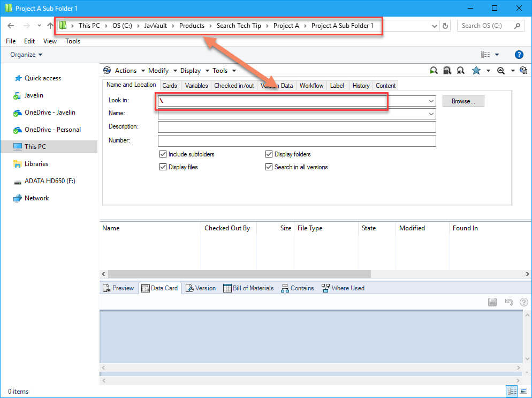532x398 pixels.
Task: Expand the Look in dropdown
Action: tap(430, 101)
